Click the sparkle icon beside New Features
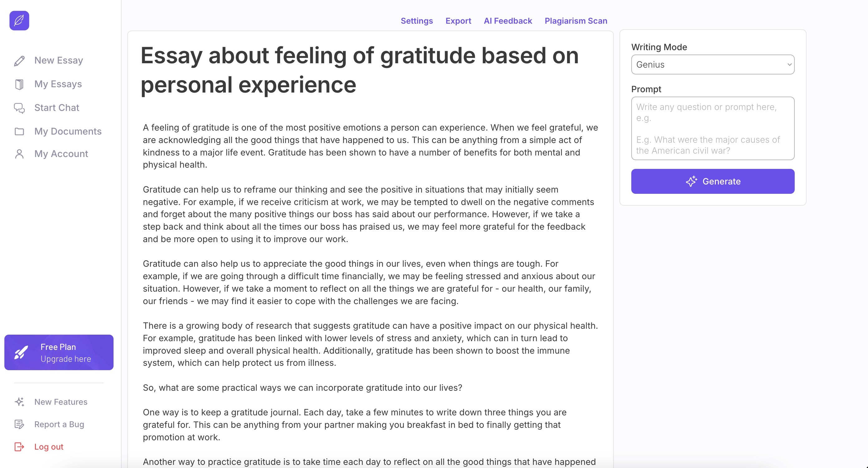The width and height of the screenshot is (868, 468). tap(19, 402)
